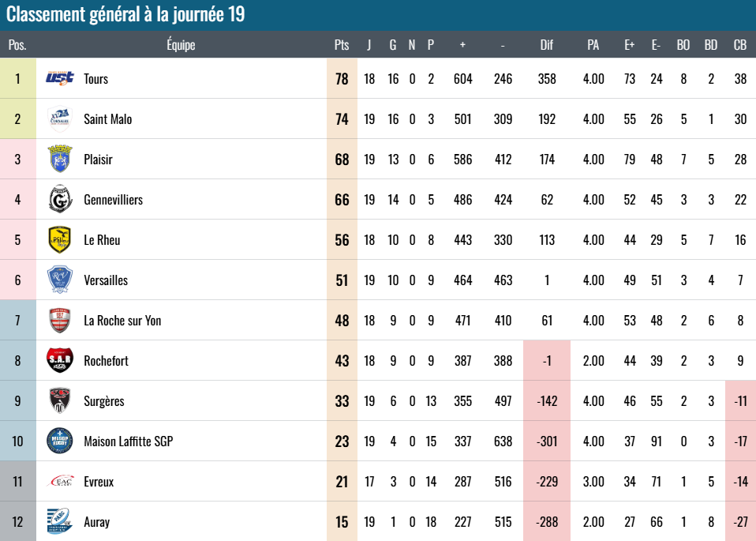
Task: Click Auray's highlighted 15 points cell
Action: click(342, 521)
